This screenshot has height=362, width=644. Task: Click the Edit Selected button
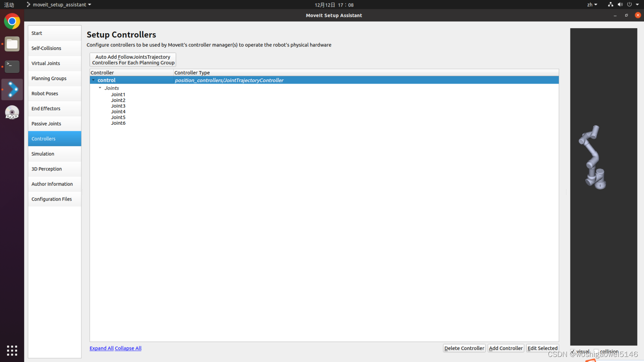(x=542, y=348)
